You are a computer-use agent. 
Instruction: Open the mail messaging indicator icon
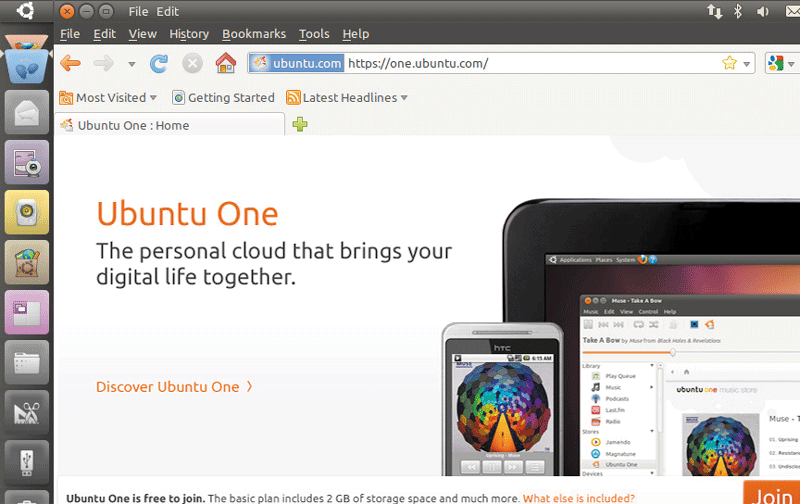coord(793,11)
